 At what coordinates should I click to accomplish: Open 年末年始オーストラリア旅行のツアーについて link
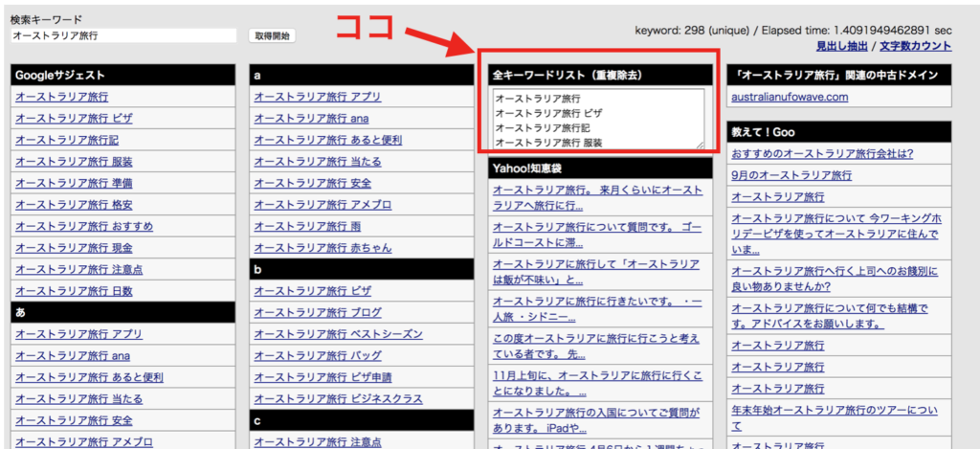835,419
